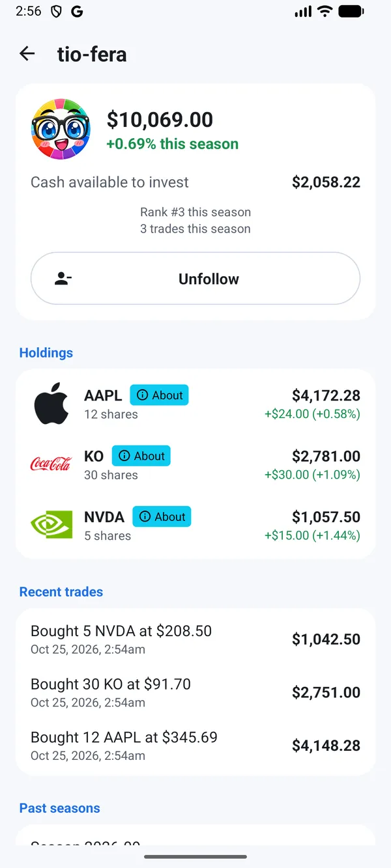The image size is (391, 868).
Task: Tap the Recent trades section header
Action: click(61, 592)
